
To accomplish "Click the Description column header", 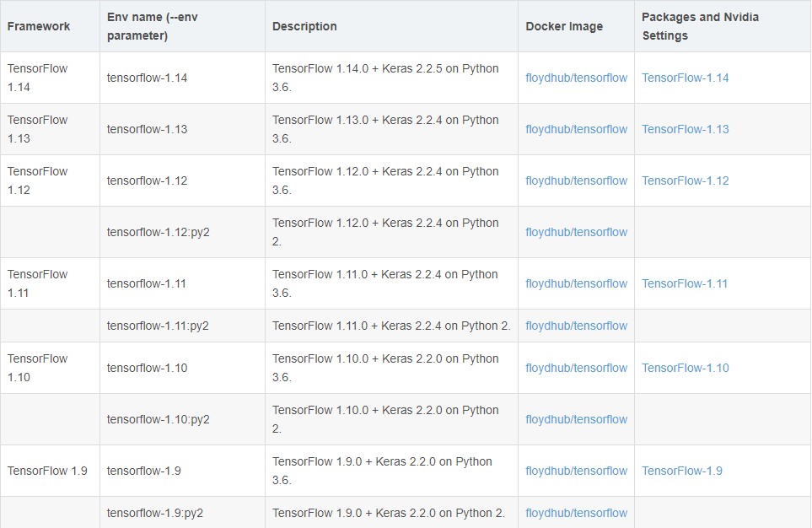I will (304, 26).
